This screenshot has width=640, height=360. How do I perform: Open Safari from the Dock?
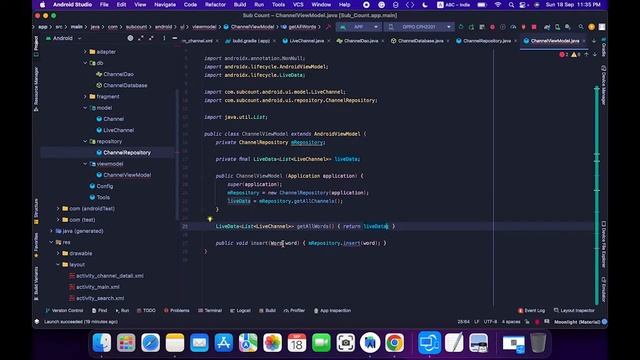point(151,342)
